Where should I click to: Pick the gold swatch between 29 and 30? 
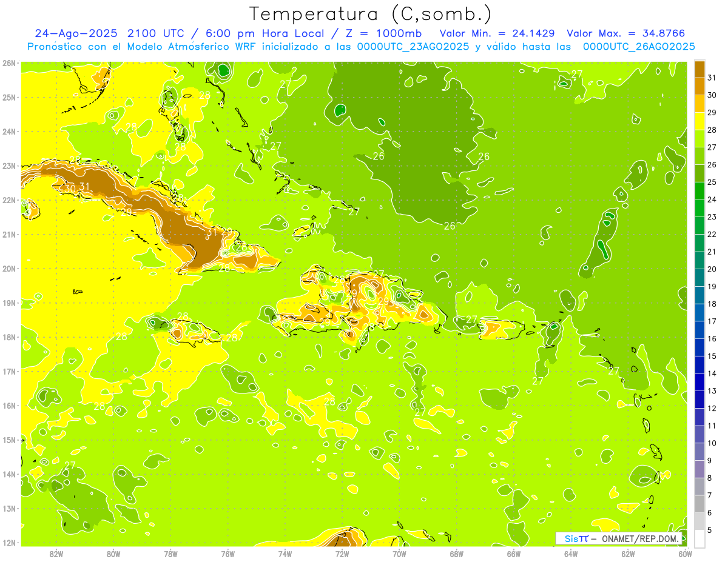[699, 104]
